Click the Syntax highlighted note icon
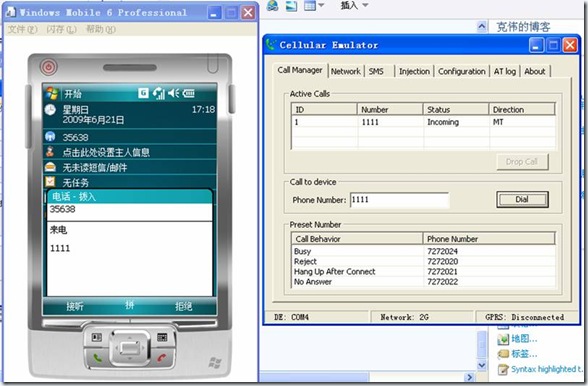 point(503,369)
